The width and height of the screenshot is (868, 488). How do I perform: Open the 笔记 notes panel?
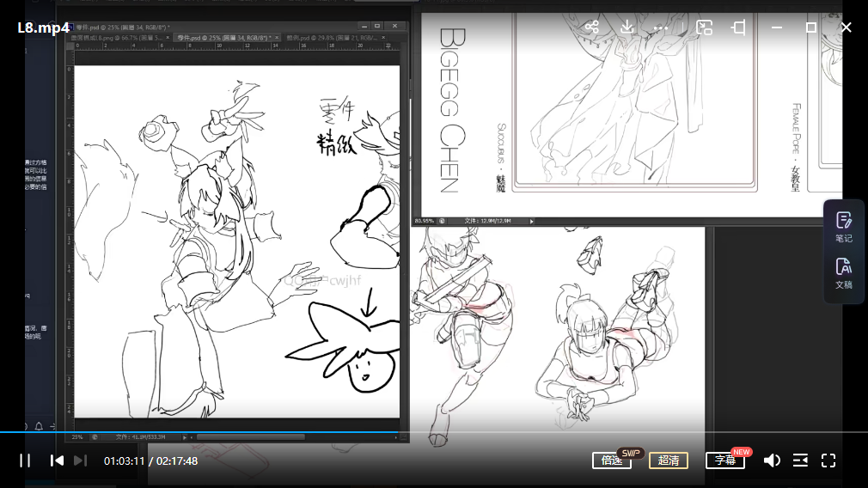(x=844, y=227)
